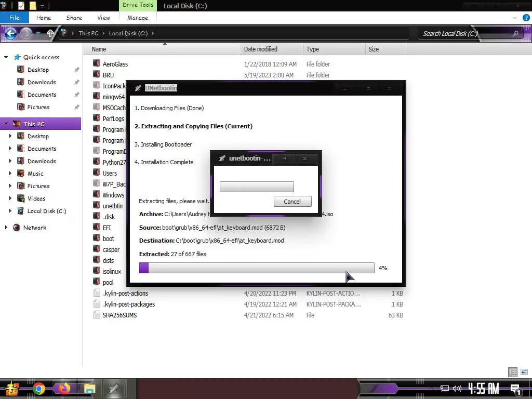Click Local Disk (C:) breadcrumb segment
This screenshot has height=399, width=532.
pyautogui.click(x=128, y=33)
